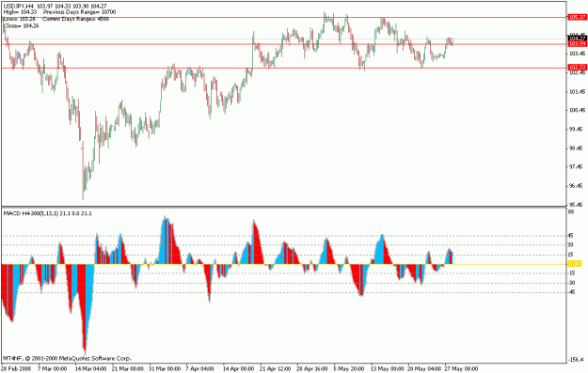Select the 21 Mar 08:00 time label
This screenshot has height=373, width=588.
[x=128, y=369]
